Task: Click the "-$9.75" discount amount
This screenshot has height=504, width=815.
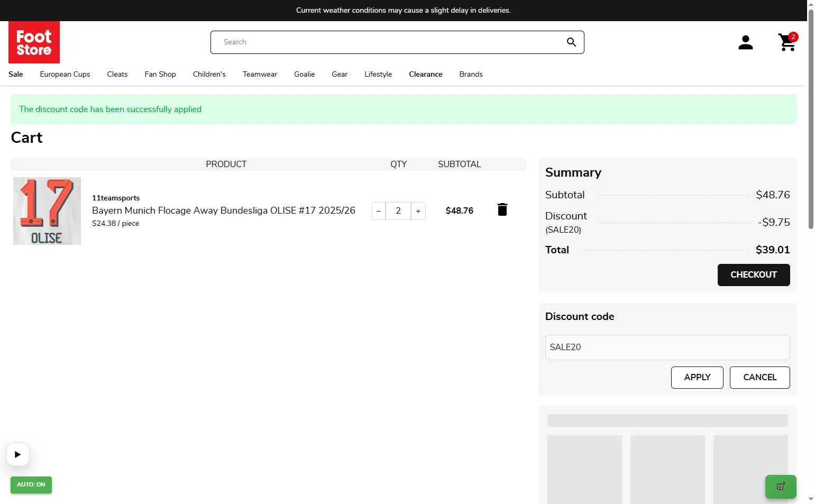Action: tap(774, 222)
